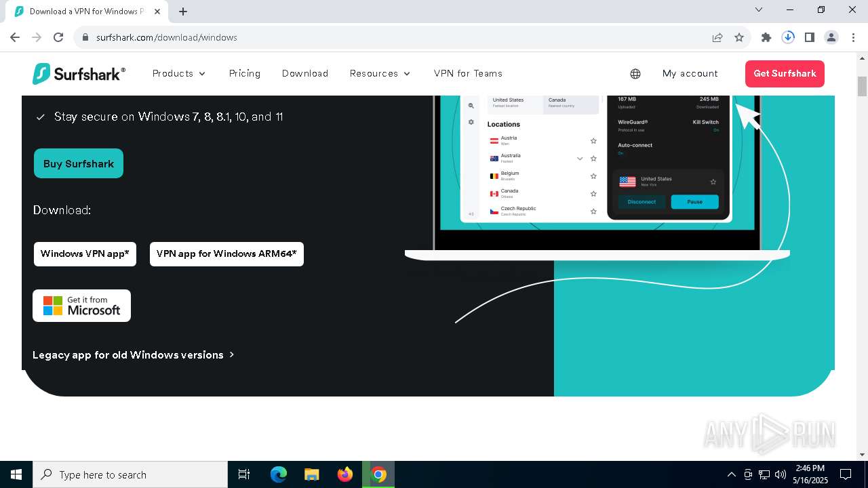
Task: Open Task View in taskbar
Action: click(244, 474)
